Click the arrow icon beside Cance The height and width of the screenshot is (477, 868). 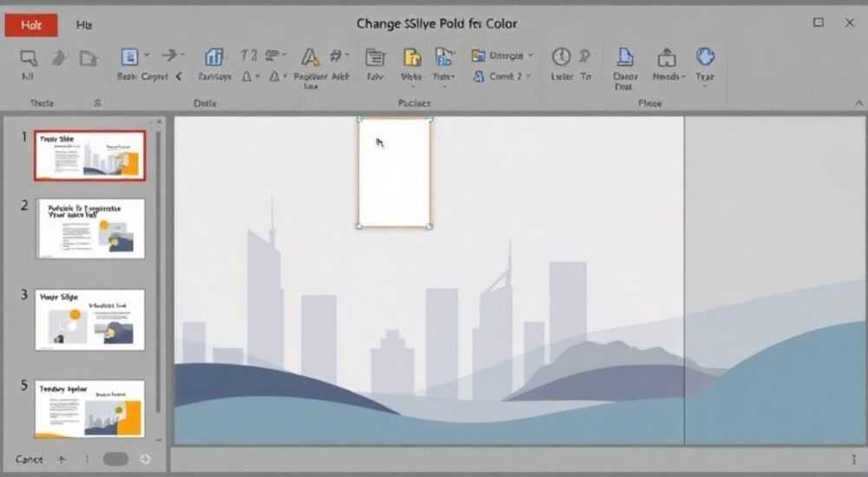click(62, 460)
